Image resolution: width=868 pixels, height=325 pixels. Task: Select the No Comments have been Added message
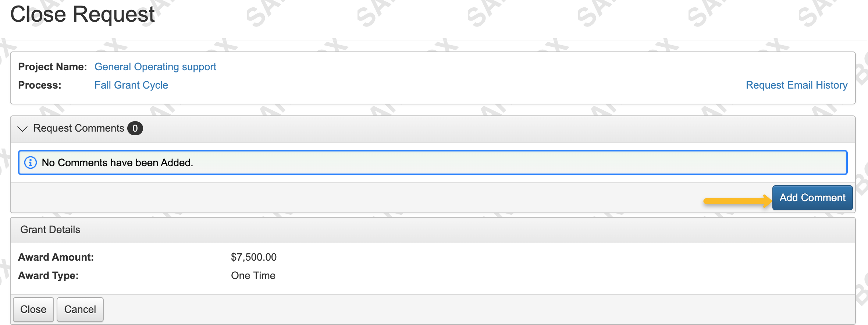pyautogui.click(x=117, y=162)
